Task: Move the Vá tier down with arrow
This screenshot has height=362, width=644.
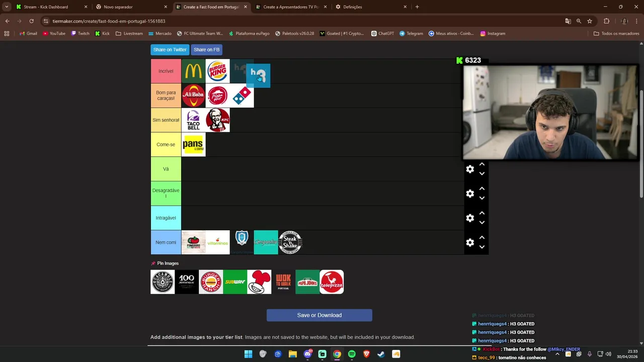Action: tap(482, 173)
